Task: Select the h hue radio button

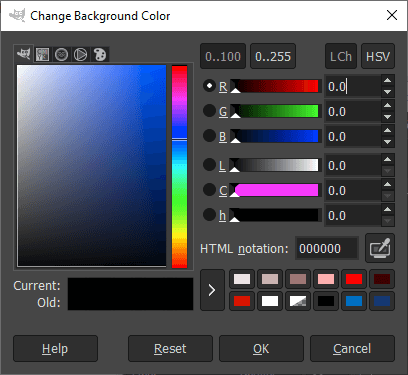Action: point(209,215)
